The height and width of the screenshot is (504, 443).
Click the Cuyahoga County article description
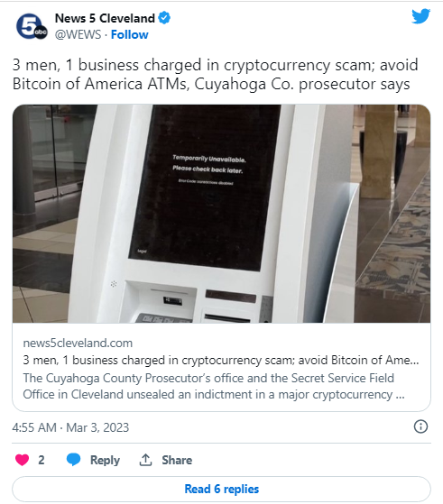tap(214, 386)
